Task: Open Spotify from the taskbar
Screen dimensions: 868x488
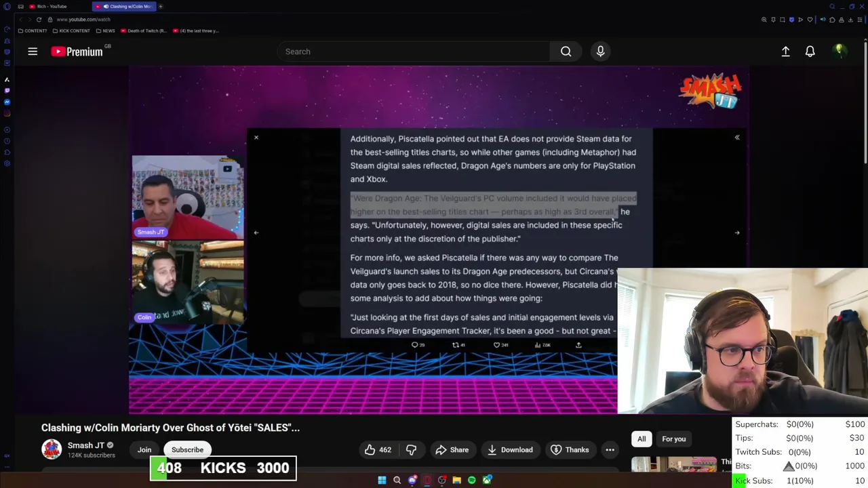Action: coord(472,481)
